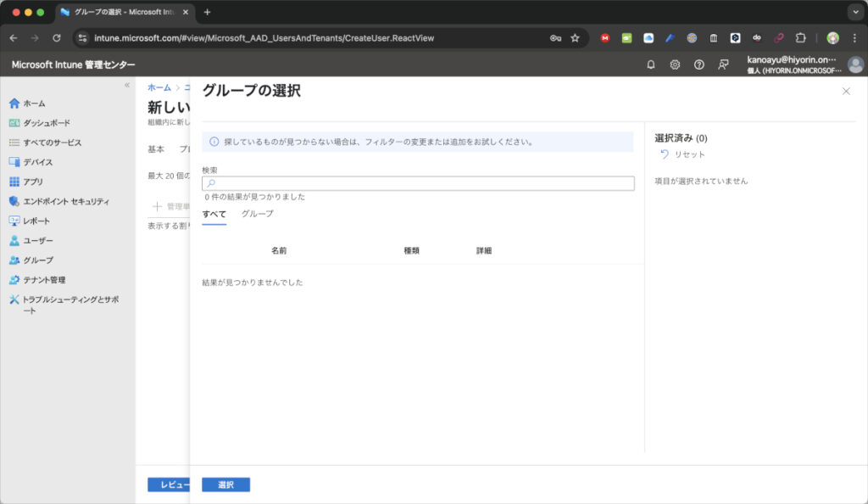
Task: Open the Devices sidebar item
Action: (31, 162)
